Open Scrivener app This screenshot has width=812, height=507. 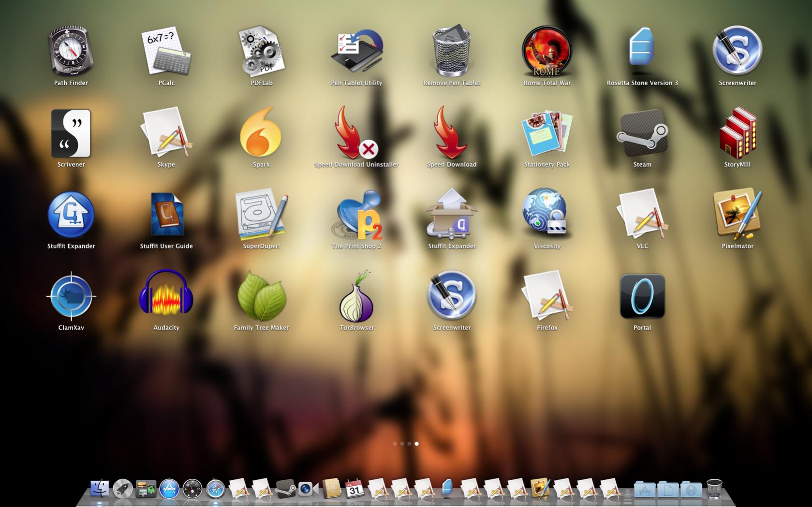coord(71,133)
